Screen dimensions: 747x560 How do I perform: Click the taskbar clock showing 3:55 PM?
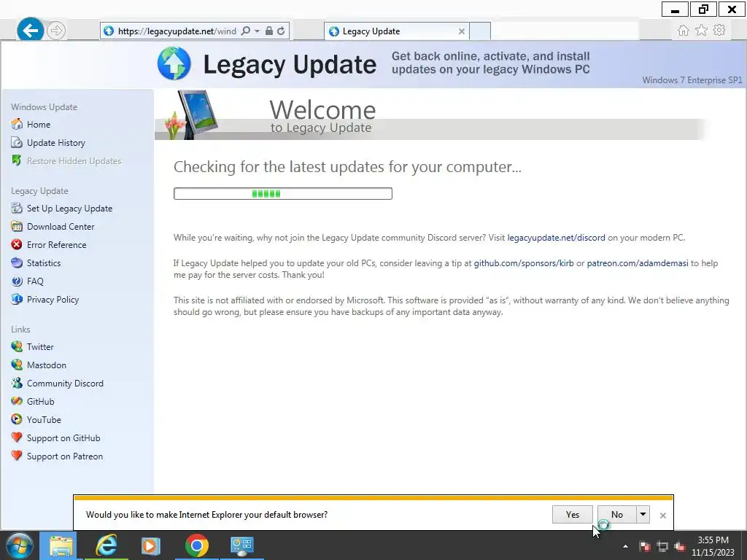713,546
